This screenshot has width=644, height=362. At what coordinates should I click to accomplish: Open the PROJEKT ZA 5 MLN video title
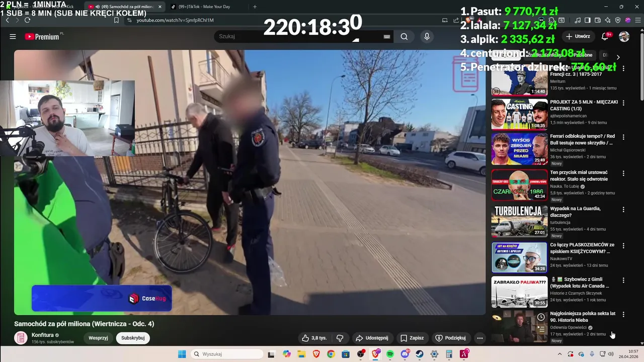tap(584, 105)
